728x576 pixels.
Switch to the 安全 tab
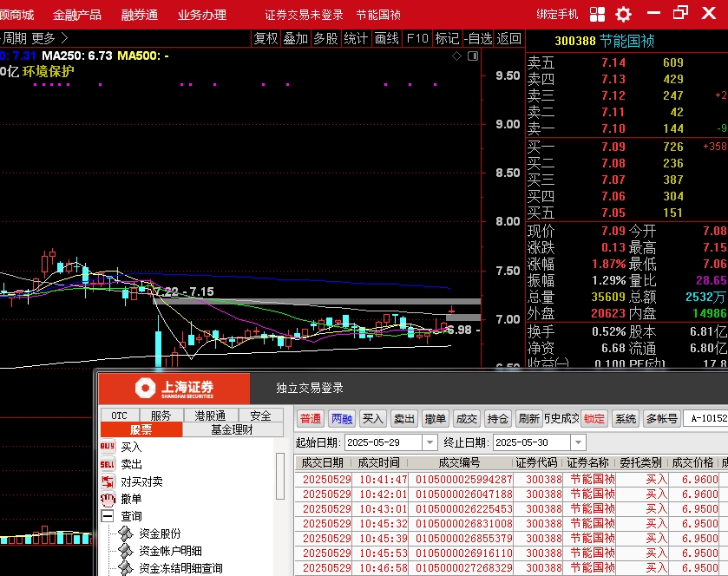click(260, 416)
